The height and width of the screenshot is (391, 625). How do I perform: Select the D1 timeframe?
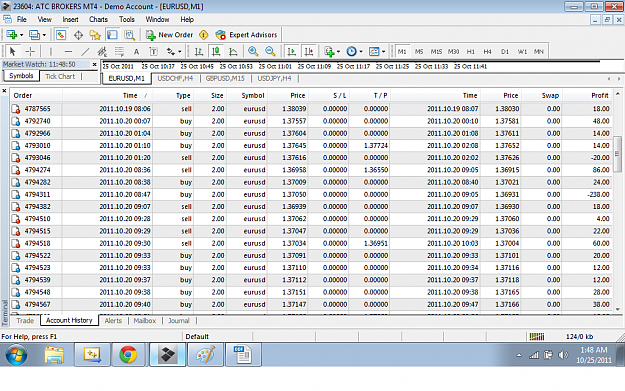[505, 51]
